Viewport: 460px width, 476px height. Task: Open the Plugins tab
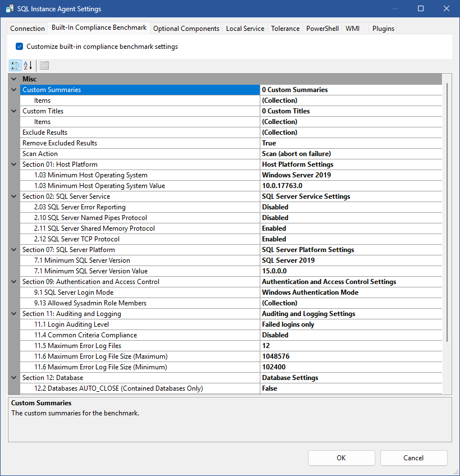tap(383, 29)
